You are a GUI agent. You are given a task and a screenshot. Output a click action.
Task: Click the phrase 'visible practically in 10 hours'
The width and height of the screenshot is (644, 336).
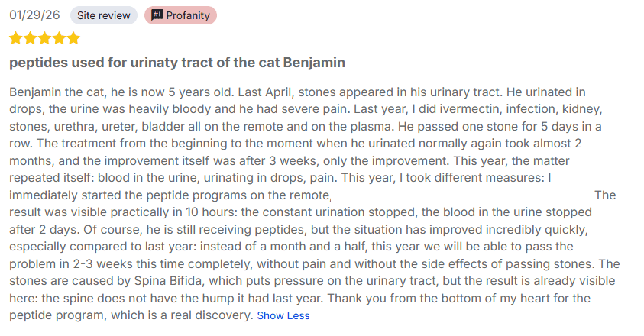click(134, 212)
